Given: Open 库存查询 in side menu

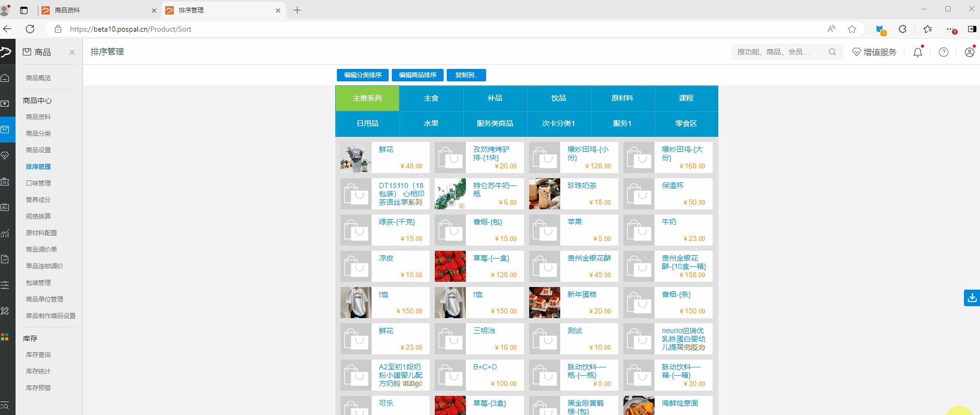Looking at the screenshot, I should pyautogui.click(x=38, y=355).
